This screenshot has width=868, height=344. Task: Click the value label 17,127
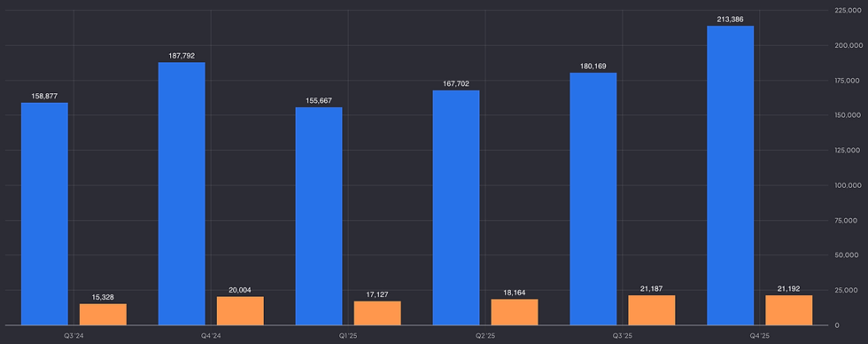(x=377, y=294)
